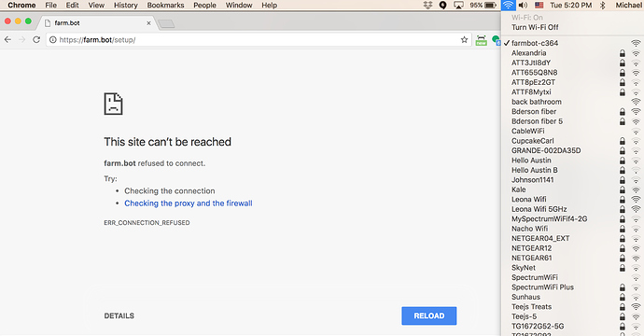This screenshot has height=336, width=644.
Task: Select the farmbot-c364 network
Action: tap(572, 43)
